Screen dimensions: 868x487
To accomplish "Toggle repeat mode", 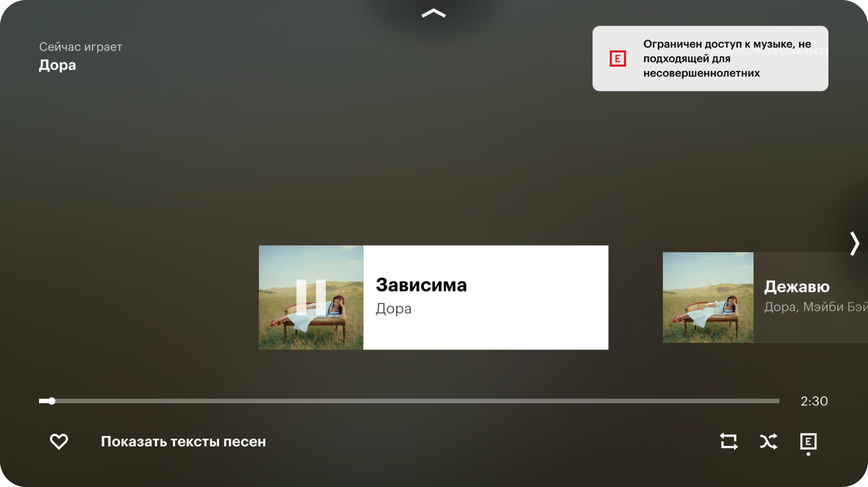I will (x=729, y=442).
